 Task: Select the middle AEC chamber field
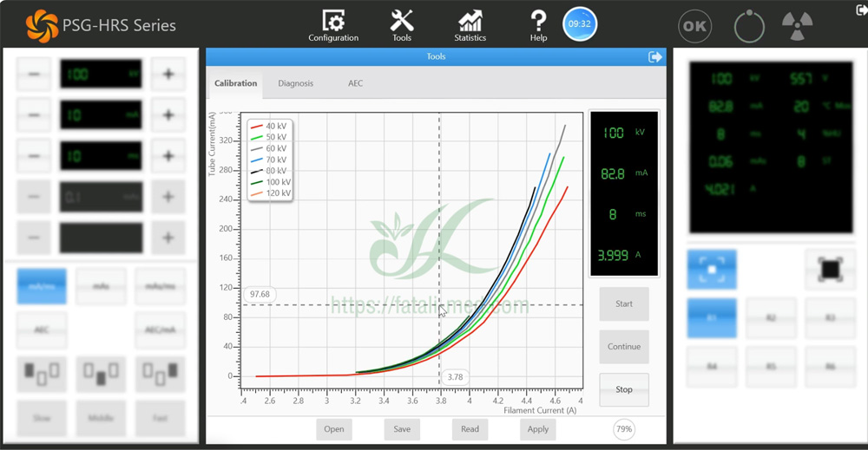pyautogui.click(x=101, y=373)
